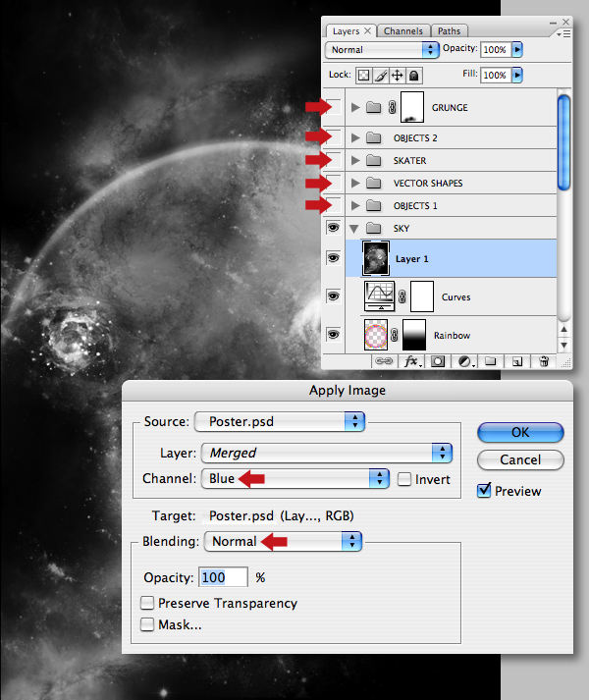This screenshot has width=589, height=700.
Task: Hide the Curves layer
Action: click(x=333, y=296)
